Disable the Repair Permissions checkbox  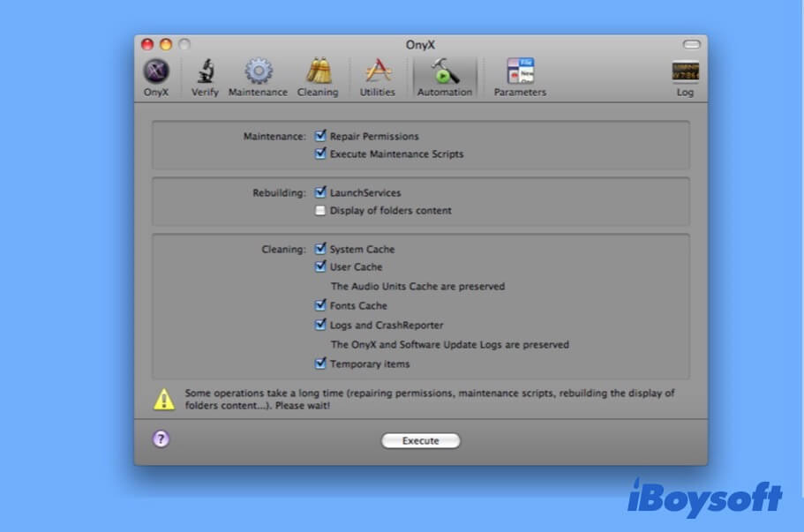[321, 136]
